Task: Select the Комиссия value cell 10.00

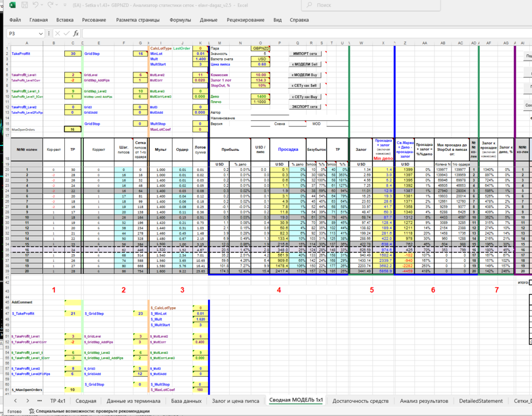Action: [x=260, y=75]
